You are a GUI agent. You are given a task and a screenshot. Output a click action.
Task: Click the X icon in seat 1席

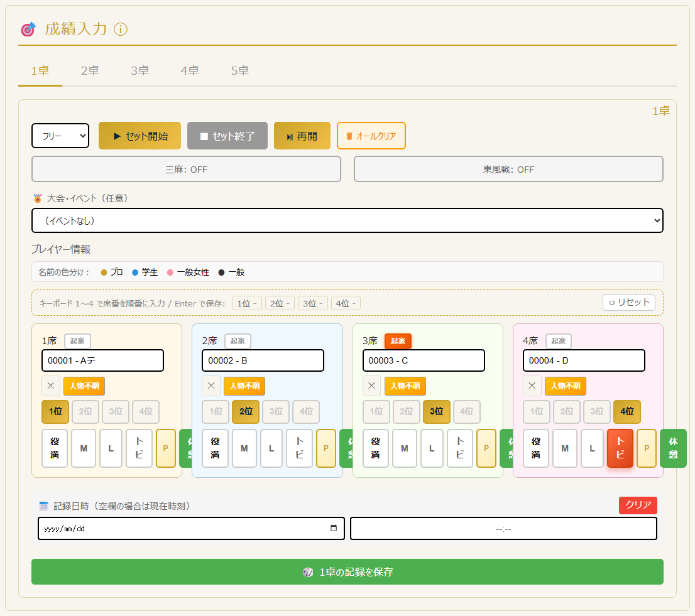(x=51, y=386)
